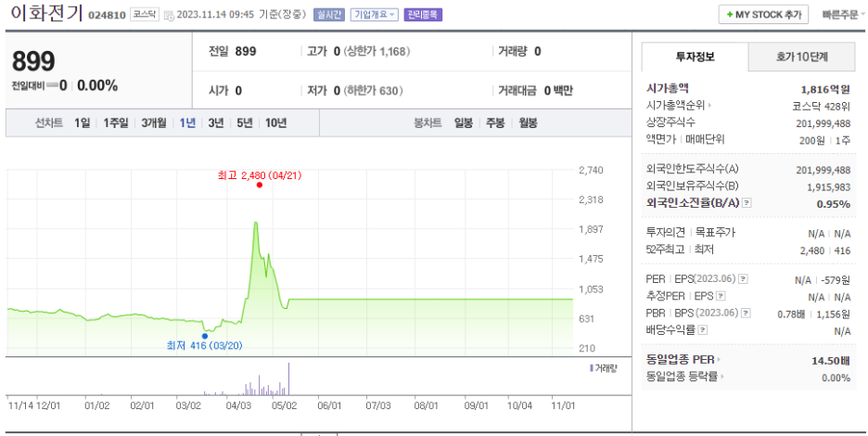Select the 3년 line chart period
Image resolution: width=868 pixels, height=436 pixels.
pos(216,123)
